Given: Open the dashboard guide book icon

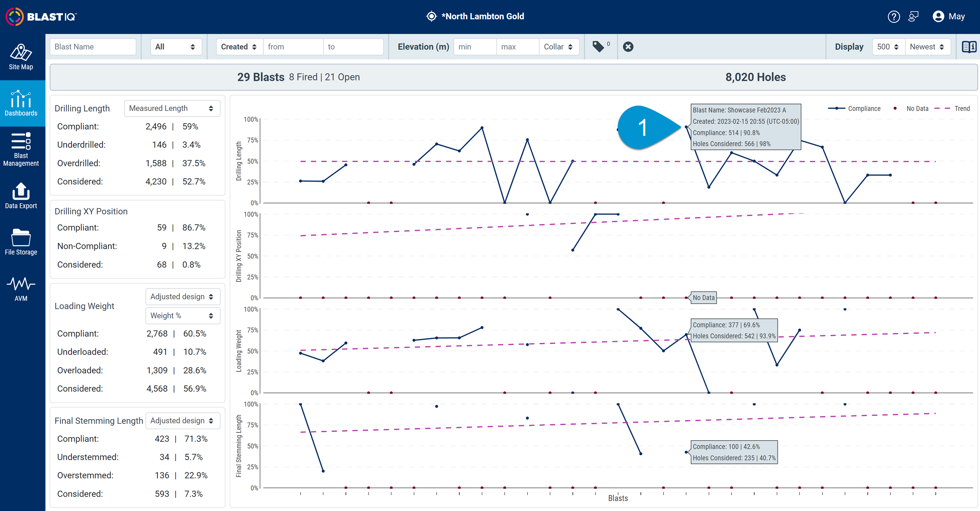Looking at the screenshot, I should (969, 46).
